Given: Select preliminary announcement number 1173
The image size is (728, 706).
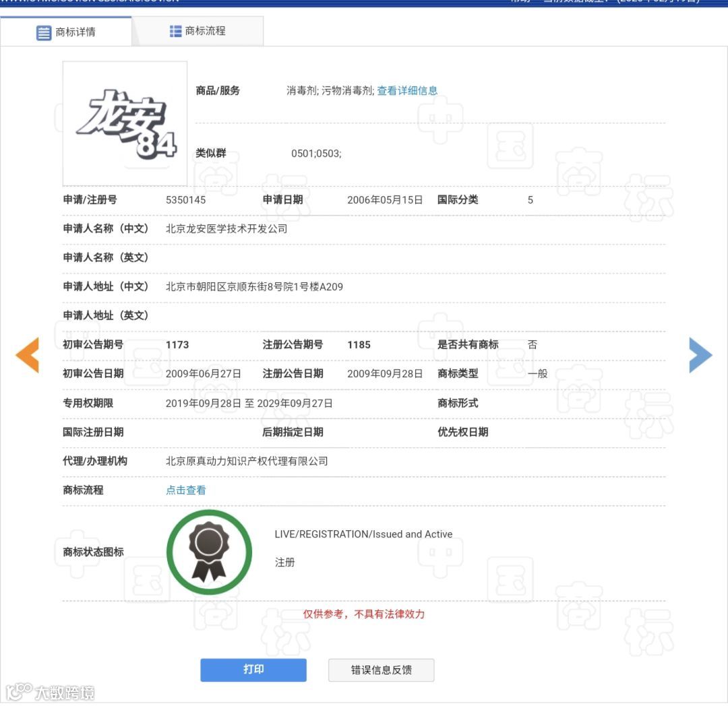Looking at the screenshot, I should coord(177,345).
